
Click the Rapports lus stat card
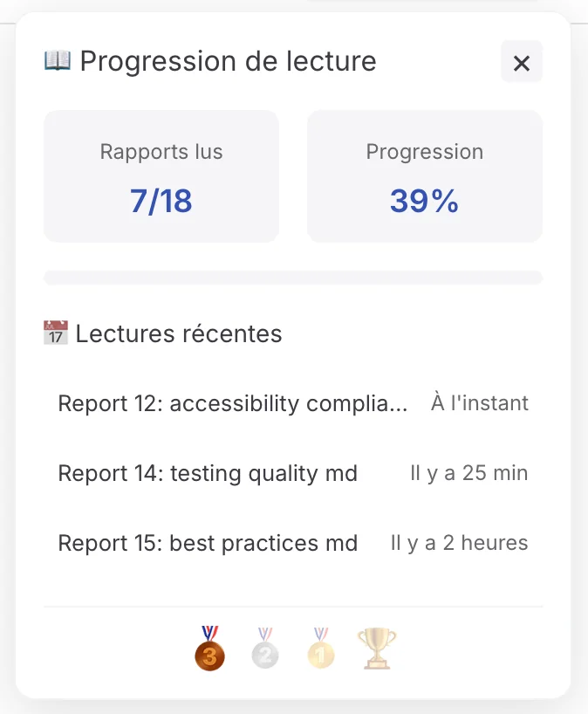point(161,175)
